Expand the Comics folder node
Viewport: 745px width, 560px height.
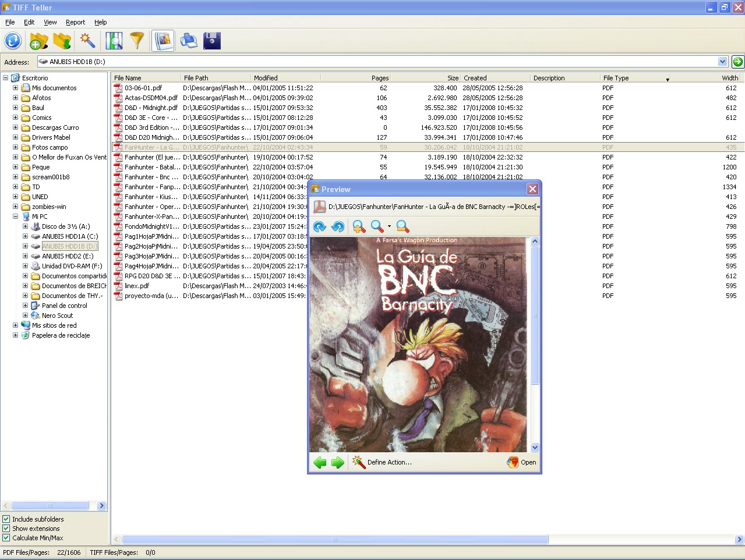16,118
